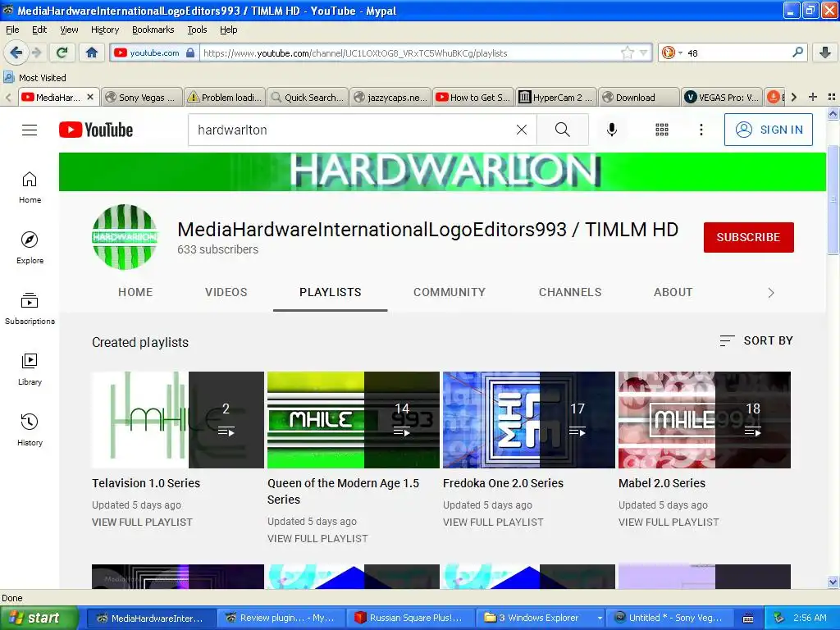Screen dimensions: 840x630
Task: Click the page vertical scrollbar thumb
Action: tap(833, 199)
